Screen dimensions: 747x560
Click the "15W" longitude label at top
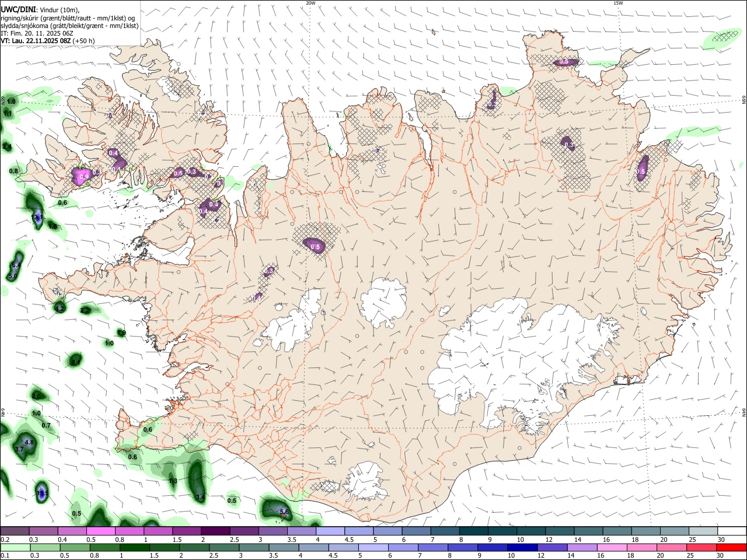(618, 3)
